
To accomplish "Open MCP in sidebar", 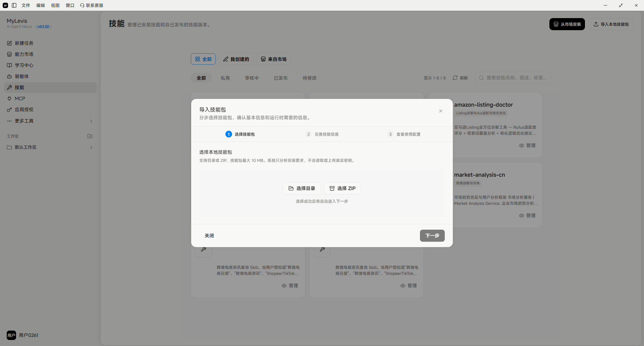I will pos(50,99).
